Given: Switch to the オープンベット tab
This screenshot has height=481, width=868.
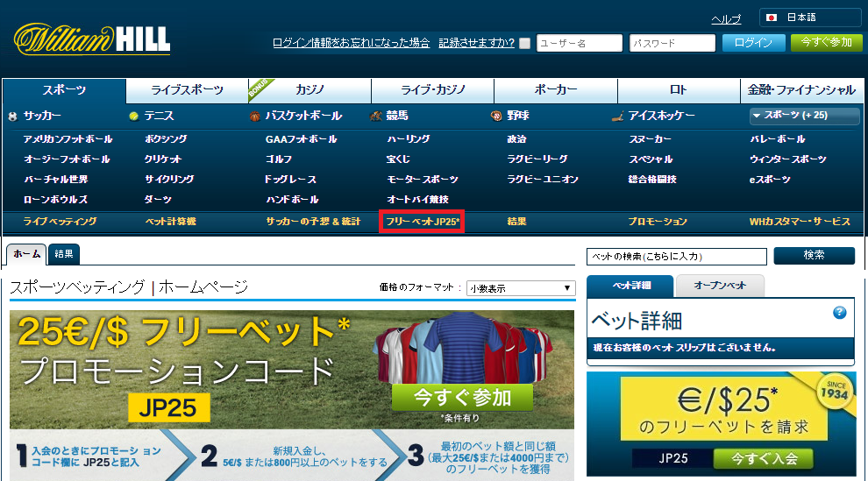Looking at the screenshot, I should [720, 286].
